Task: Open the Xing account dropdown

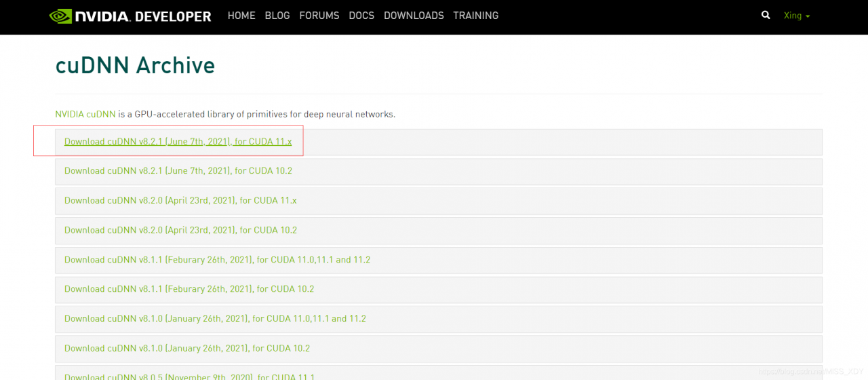Action: click(797, 16)
